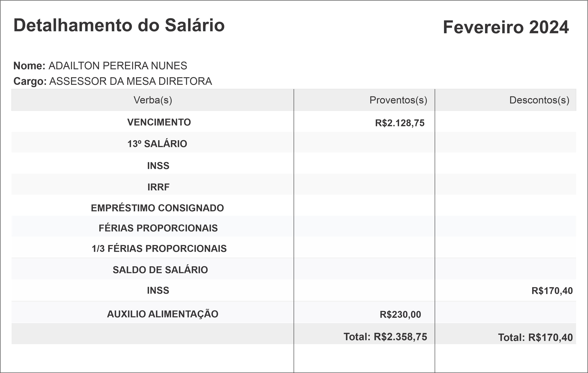This screenshot has width=588, height=373.
Task: Click the Total R$2.358,75 proventos cell
Action: (x=385, y=337)
